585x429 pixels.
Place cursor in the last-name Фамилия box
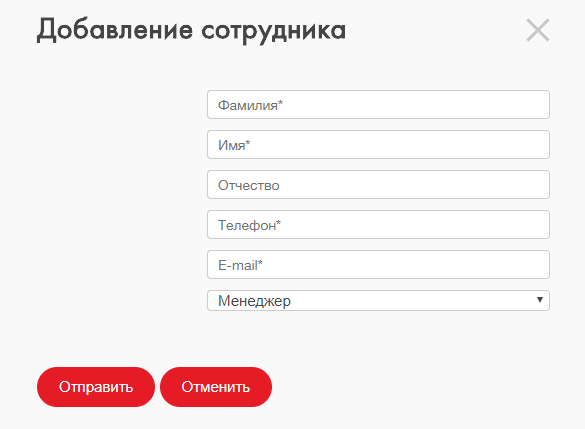[x=378, y=104]
